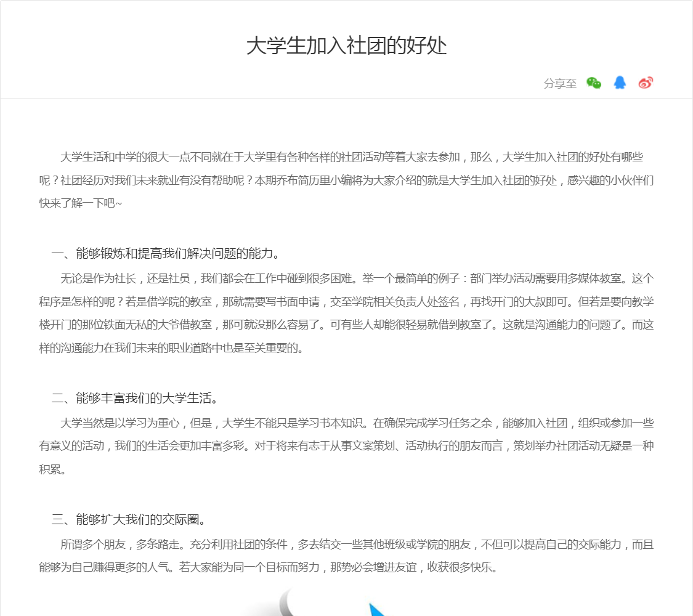Viewport: 693px width, 616px height.
Task: Click the line starting 所谓多个朋友，多条路走
Action: 357,545
